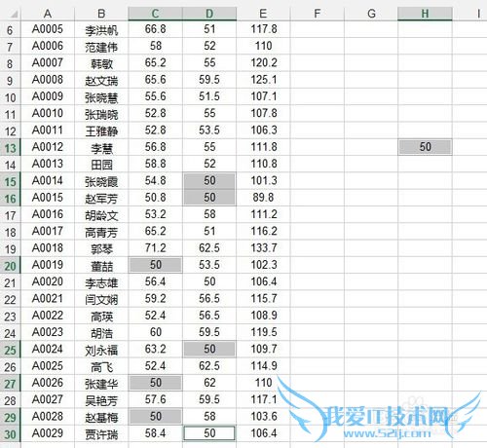Viewport: 487px width, 448px height.
Task: Select row 30 header
Action: pos(10,434)
